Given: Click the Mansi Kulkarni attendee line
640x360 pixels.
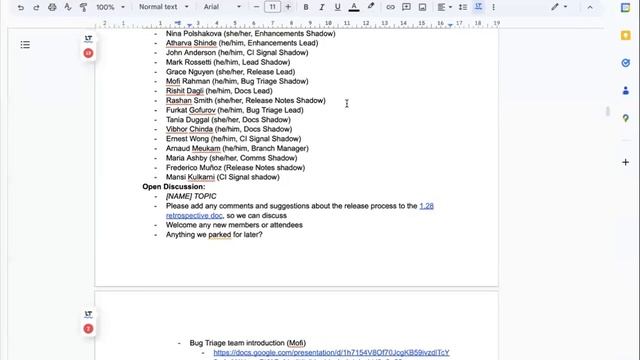Looking at the screenshot, I should pyautogui.click(x=222, y=177).
